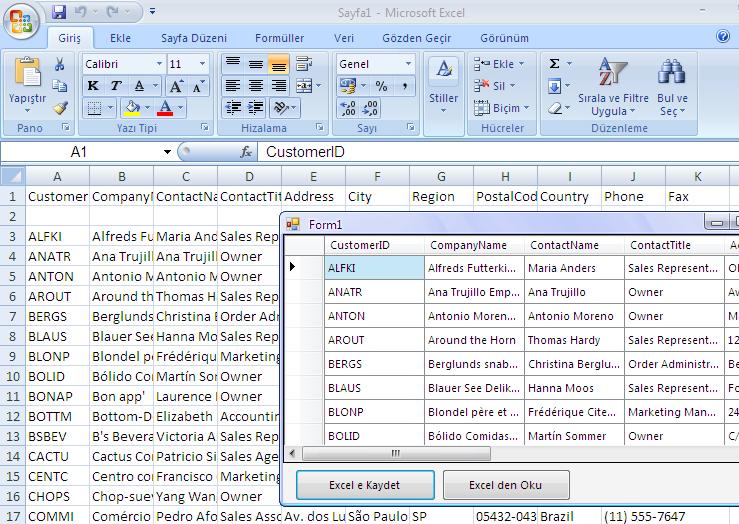
Task: Apply comma thousands separator style
Action: point(404,86)
